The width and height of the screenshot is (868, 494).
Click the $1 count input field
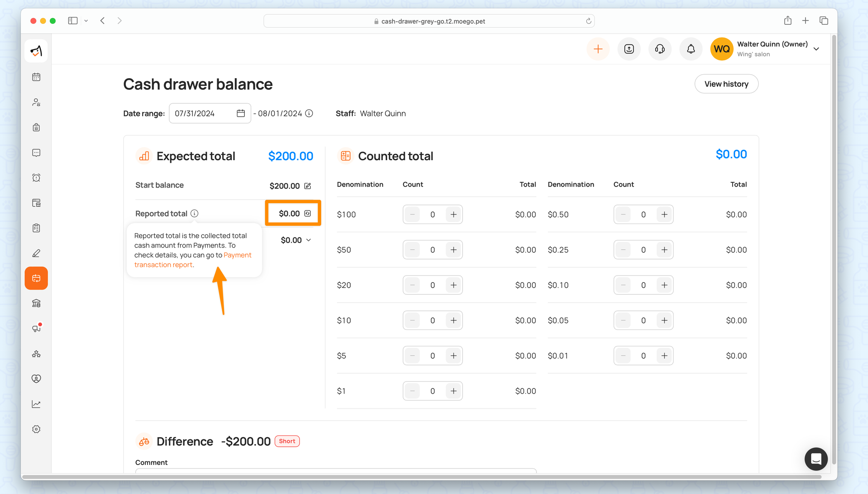click(x=432, y=391)
